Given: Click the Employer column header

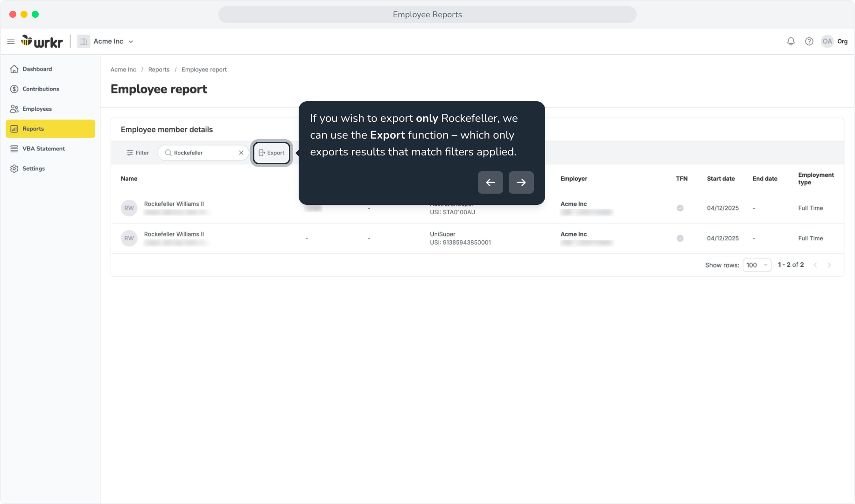Looking at the screenshot, I should click(x=574, y=179).
